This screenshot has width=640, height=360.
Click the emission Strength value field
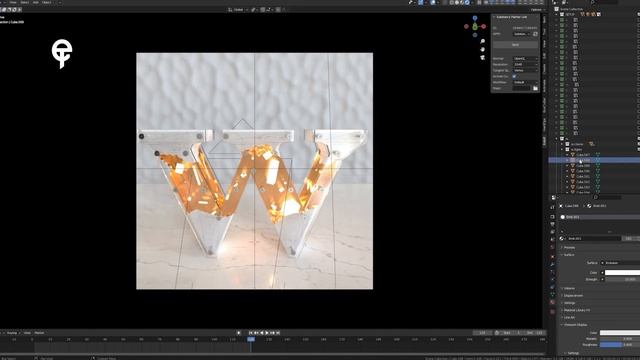coord(622,280)
